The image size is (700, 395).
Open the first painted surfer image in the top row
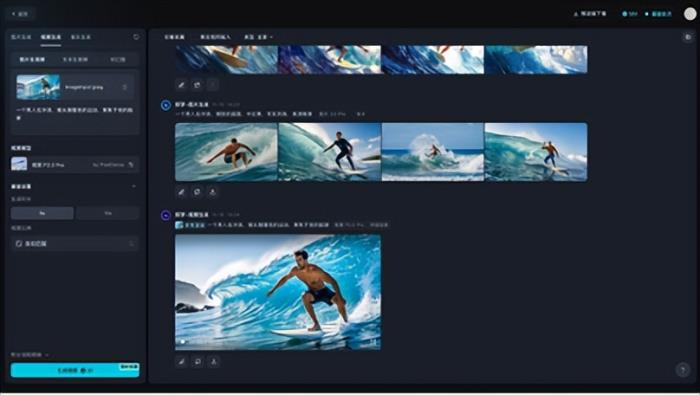click(226, 59)
